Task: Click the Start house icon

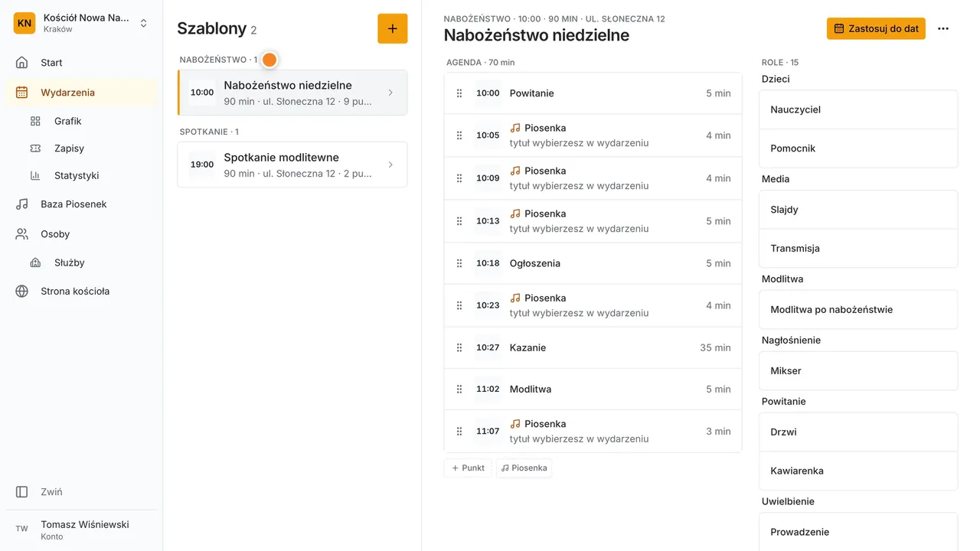Action: 22,63
